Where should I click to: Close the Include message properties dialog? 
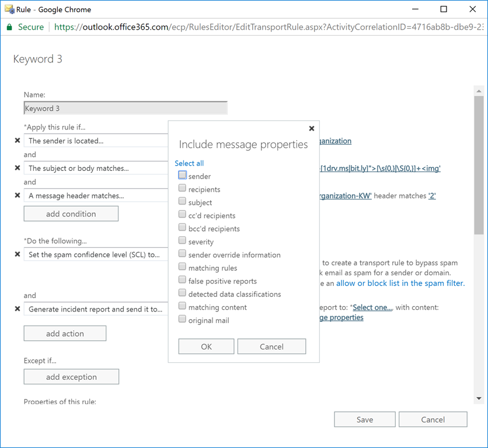point(311,128)
